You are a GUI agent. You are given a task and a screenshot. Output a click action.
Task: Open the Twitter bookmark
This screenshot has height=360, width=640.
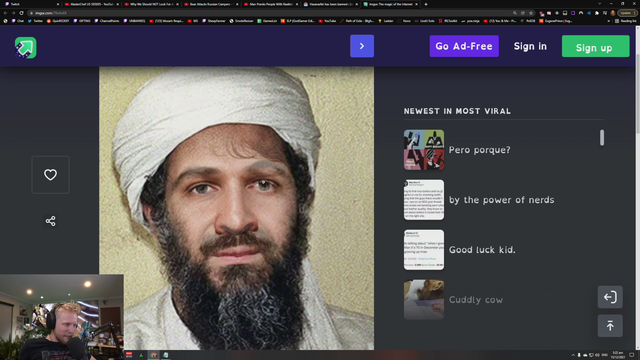[x=36, y=21]
